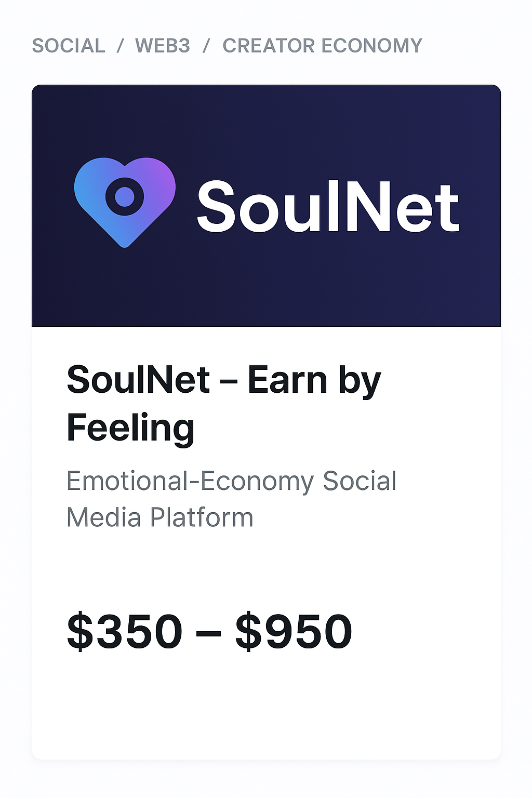The height and width of the screenshot is (798, 532).
Task: Click the breadcrumb navigation bar
Action: coord(227,46)
